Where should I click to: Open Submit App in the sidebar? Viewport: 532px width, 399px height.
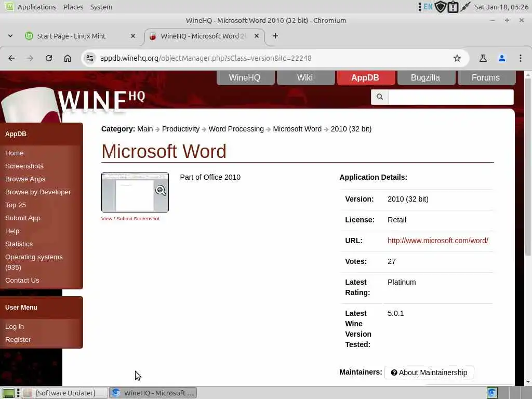coord(23,218)
